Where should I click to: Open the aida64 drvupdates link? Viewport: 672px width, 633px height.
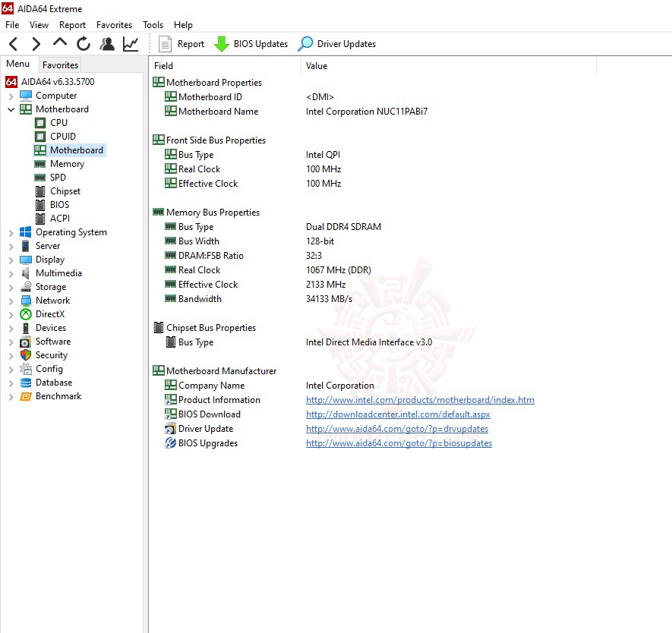tap(397, 429)
